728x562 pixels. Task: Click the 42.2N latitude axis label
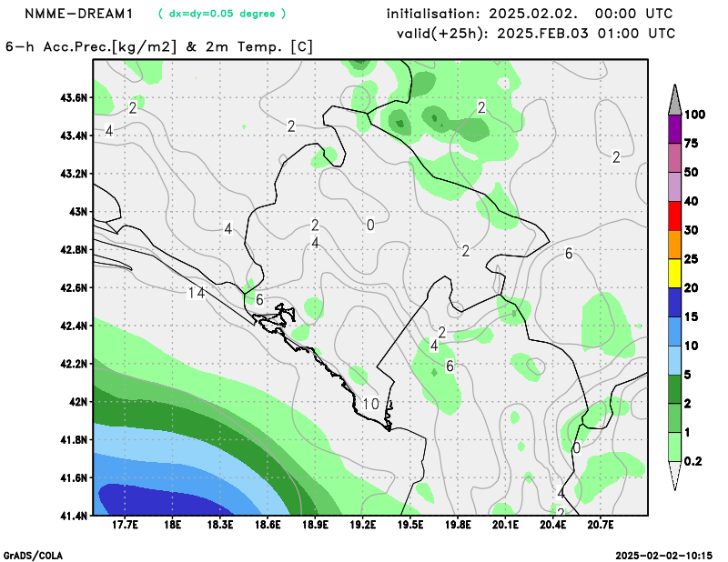(x=74, y=364)
